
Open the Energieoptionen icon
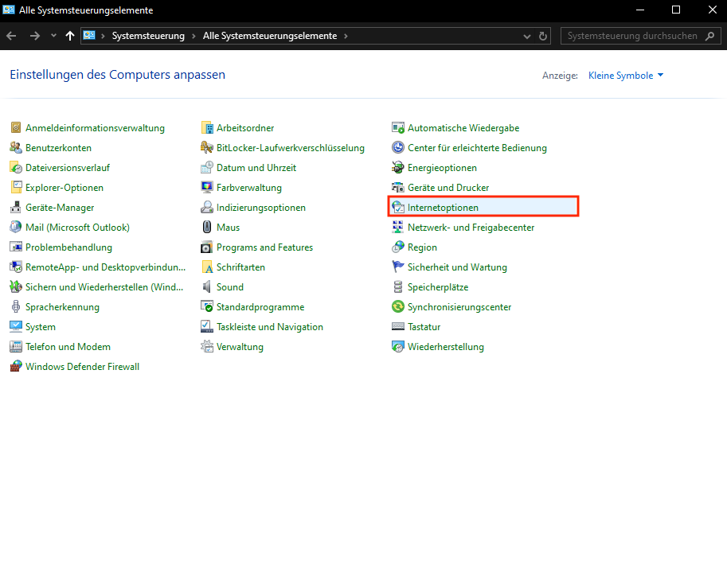point(398,168)
